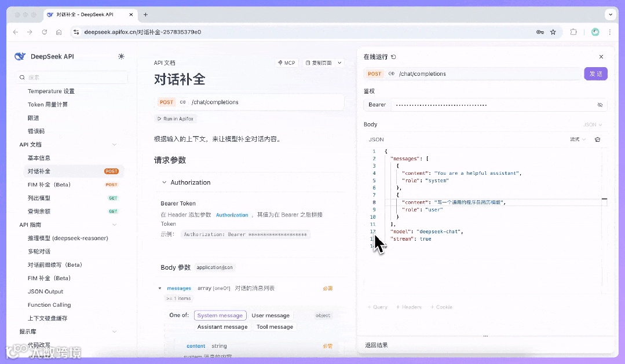
Task: Close the online run panel
Action: click(601, 57)
